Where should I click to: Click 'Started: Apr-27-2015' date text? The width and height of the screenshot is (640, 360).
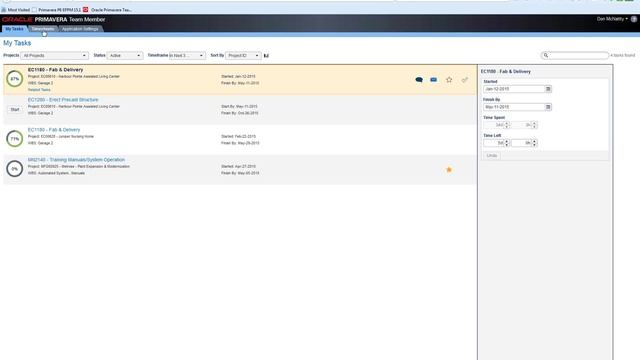[x=238, y=167]
